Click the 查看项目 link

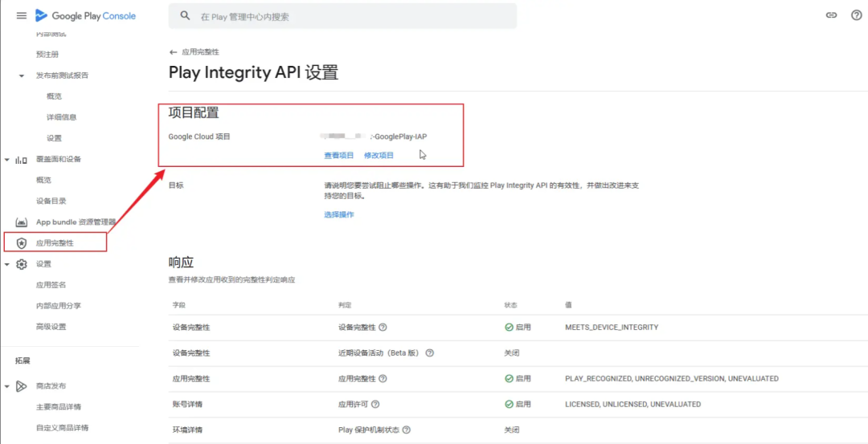(x=339, y=156)
